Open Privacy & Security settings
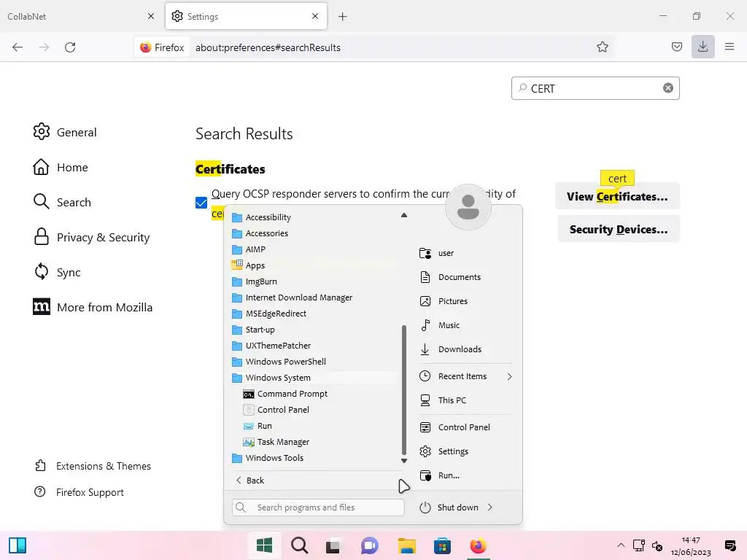This screenshot has width=747, height=560. pos(91,237)
